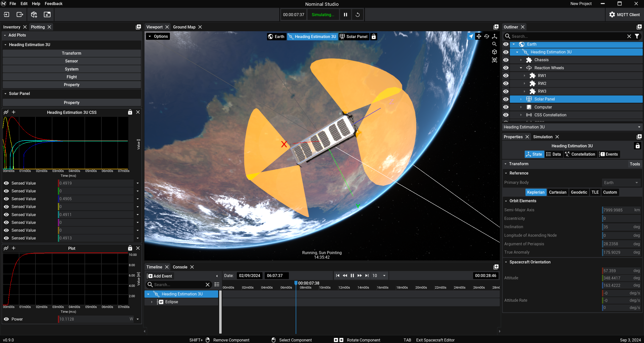Click the viewport cube view icon
This screenshot has height=343, width=644.
pos(494,52)
